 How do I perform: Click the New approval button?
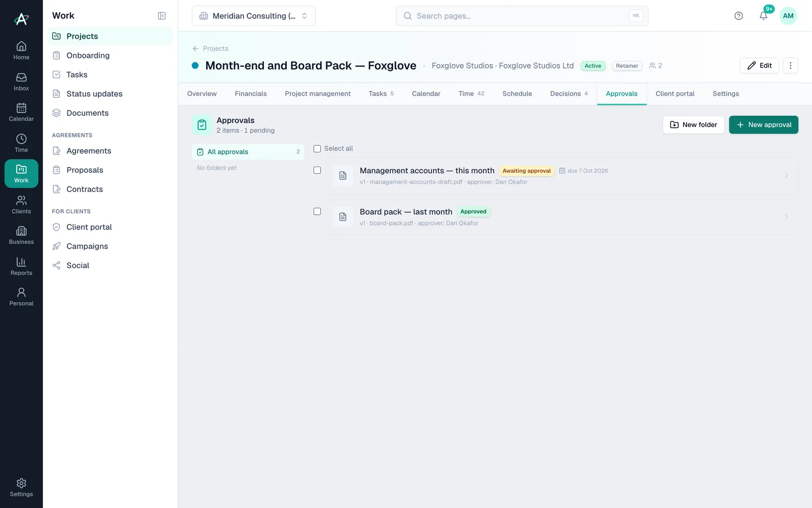(x=763, y=125)
